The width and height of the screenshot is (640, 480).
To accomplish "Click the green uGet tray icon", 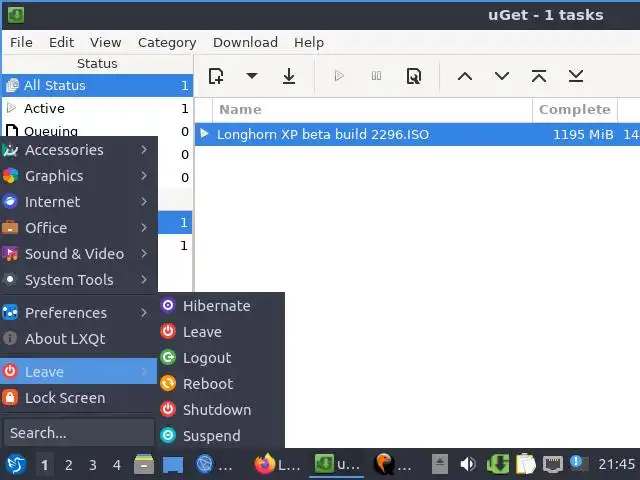I will click(497, 464).
